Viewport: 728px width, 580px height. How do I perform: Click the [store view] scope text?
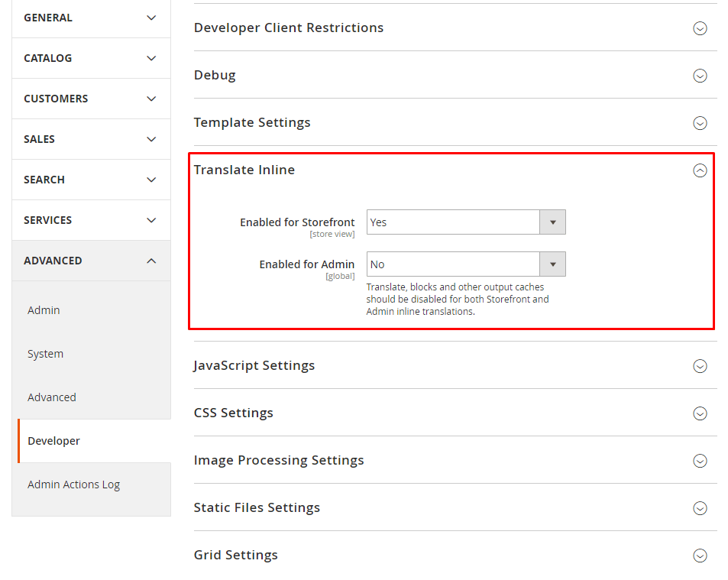pyautogui.click(x=332, y=234)
